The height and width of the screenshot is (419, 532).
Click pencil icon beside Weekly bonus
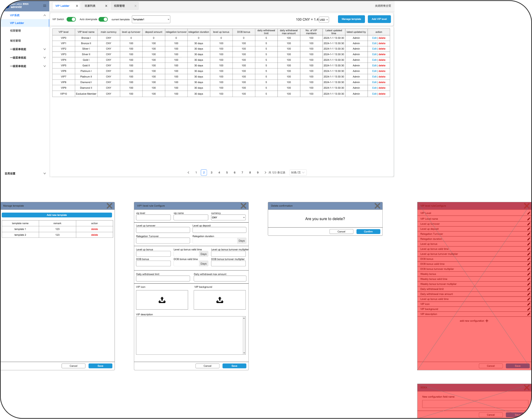(528, 274)
